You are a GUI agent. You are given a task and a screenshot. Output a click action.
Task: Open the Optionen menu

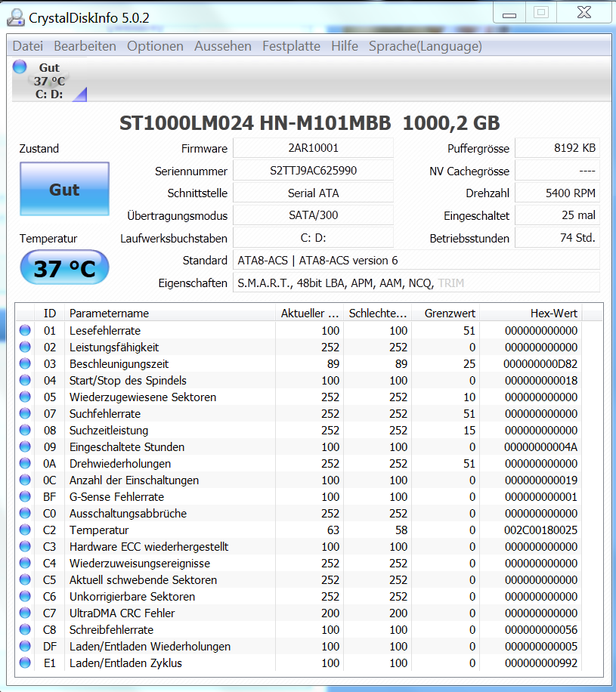tap(155, 46)
